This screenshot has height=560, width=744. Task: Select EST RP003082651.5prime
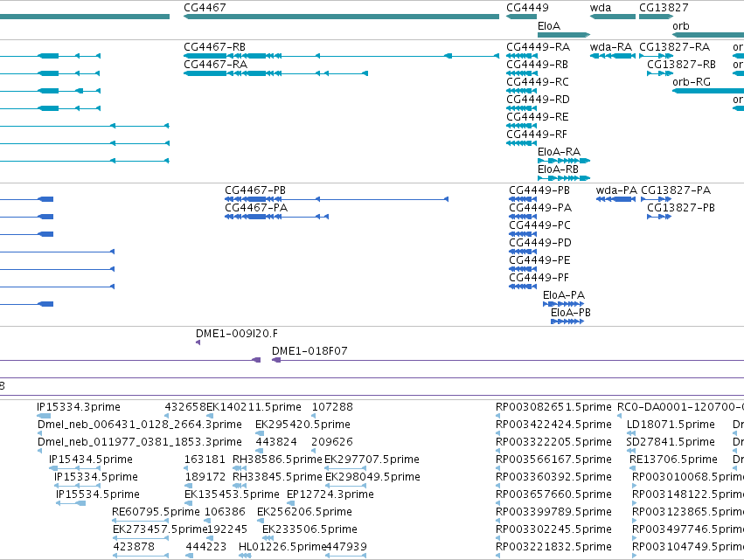(497, 416)
